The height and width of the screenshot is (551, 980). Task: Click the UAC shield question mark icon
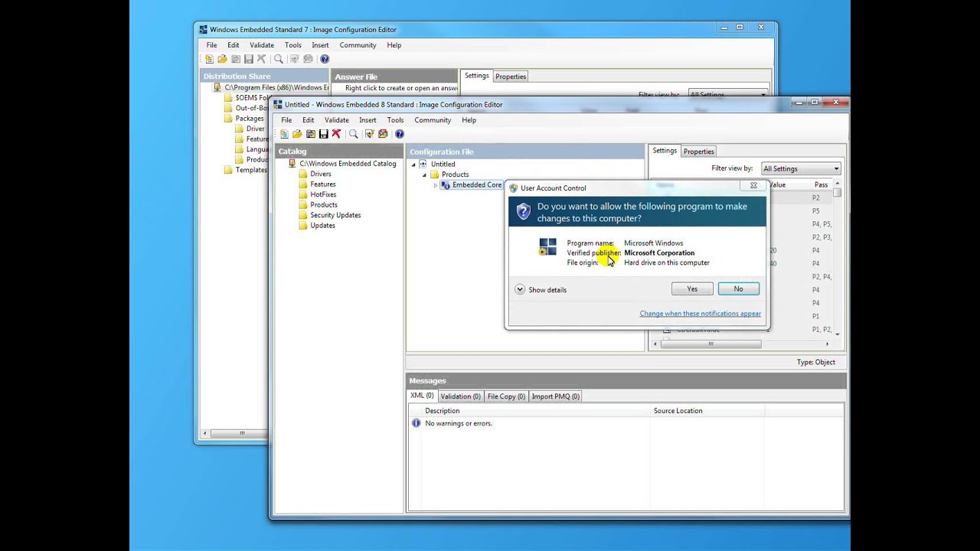pyautogui.click(x=524, y=211)
